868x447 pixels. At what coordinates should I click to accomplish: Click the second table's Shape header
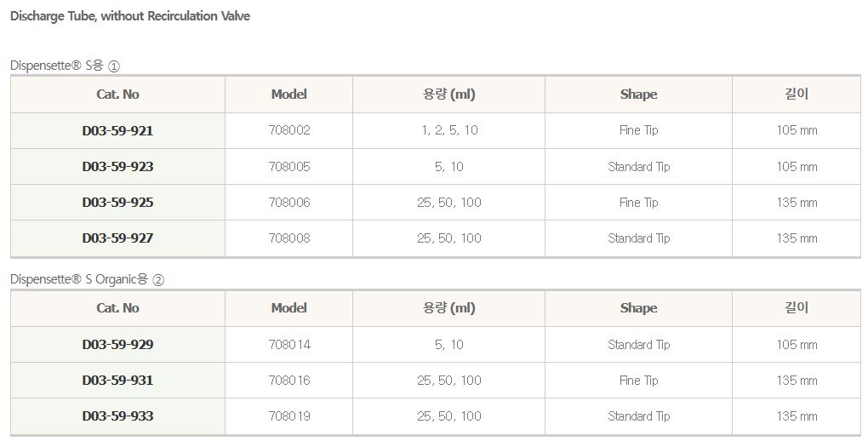coord(638,308)
